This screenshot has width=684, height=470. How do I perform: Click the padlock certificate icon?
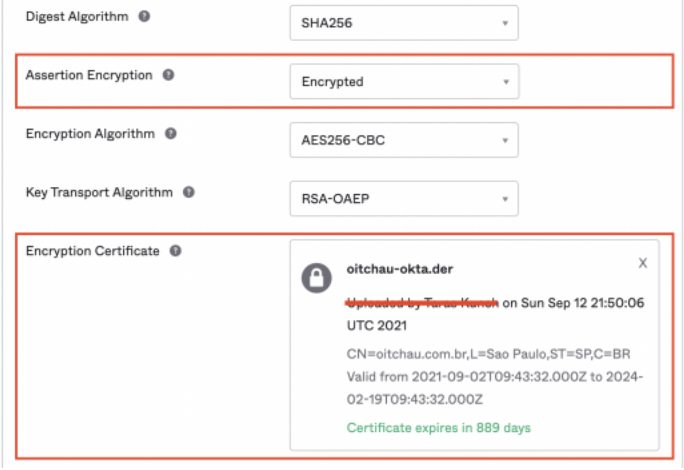[317, 278]
